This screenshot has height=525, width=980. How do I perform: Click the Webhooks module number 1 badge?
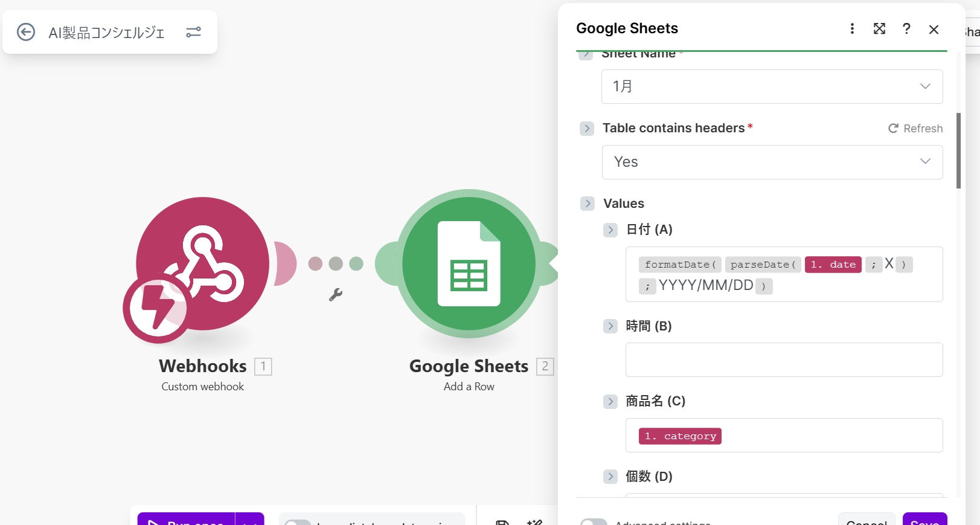(263, 366)
